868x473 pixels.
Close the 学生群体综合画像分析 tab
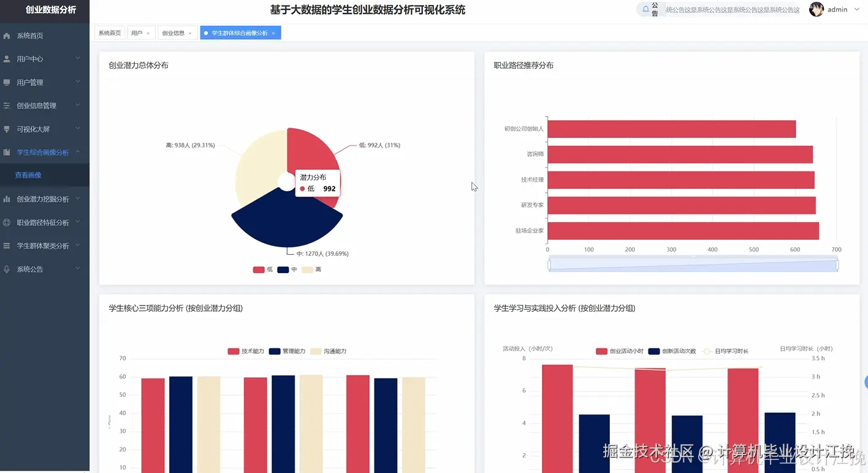click(x=273, y=33)
